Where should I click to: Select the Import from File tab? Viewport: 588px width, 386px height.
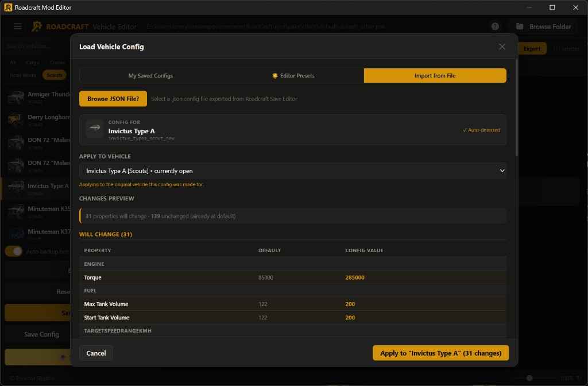point(435,75)
